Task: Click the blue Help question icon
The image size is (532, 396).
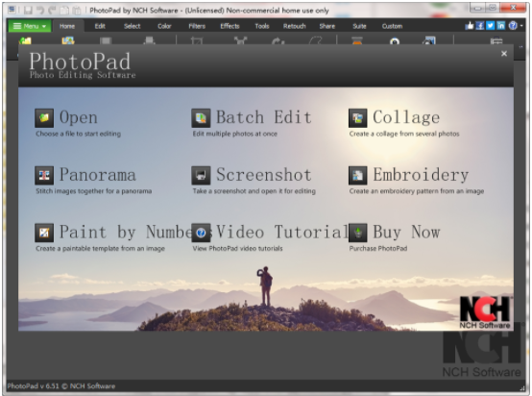Action: coord(513,26)
